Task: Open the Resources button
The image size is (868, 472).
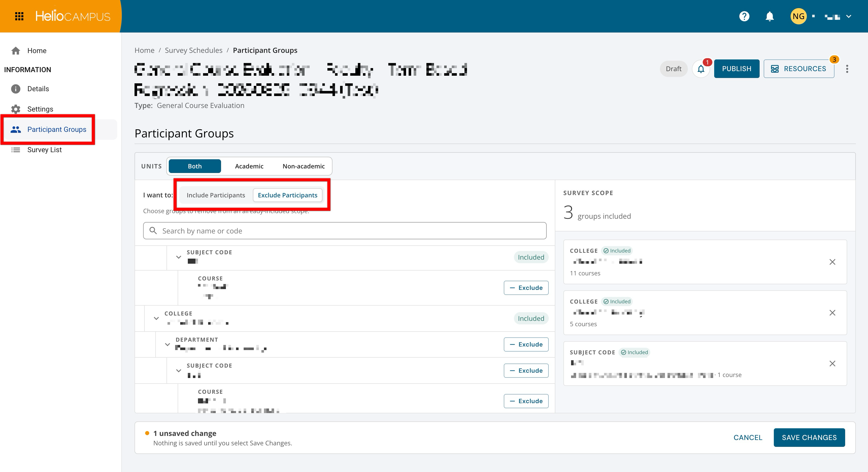Action: tap(799, 69)
